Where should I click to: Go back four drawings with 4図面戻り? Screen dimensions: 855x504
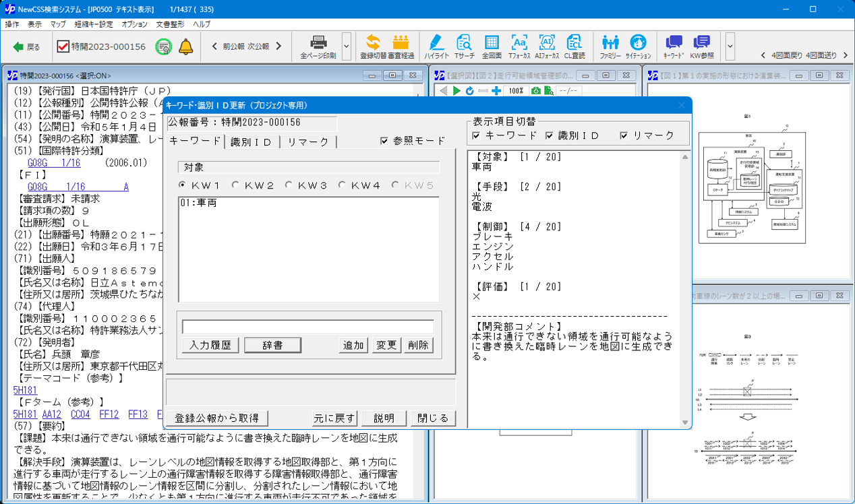pyautogui.click(x=782, y=55)
